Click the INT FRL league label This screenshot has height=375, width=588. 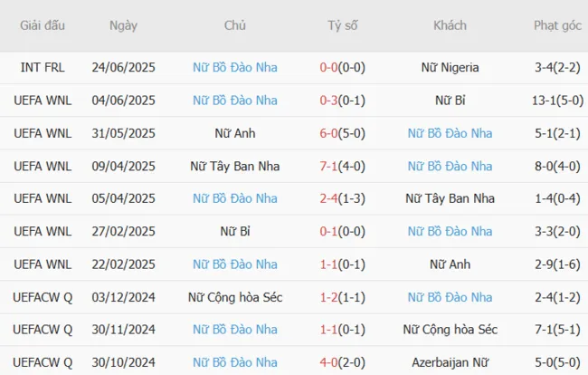coord(43,67)
